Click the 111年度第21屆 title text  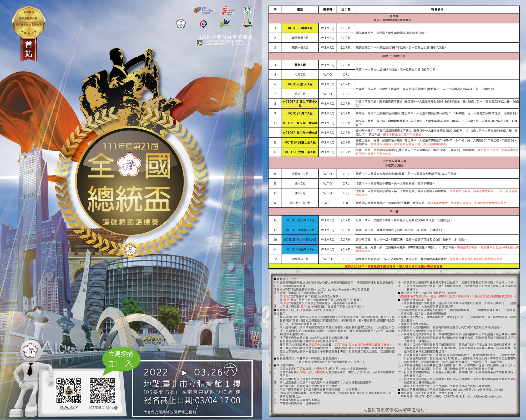click(130, 146)
